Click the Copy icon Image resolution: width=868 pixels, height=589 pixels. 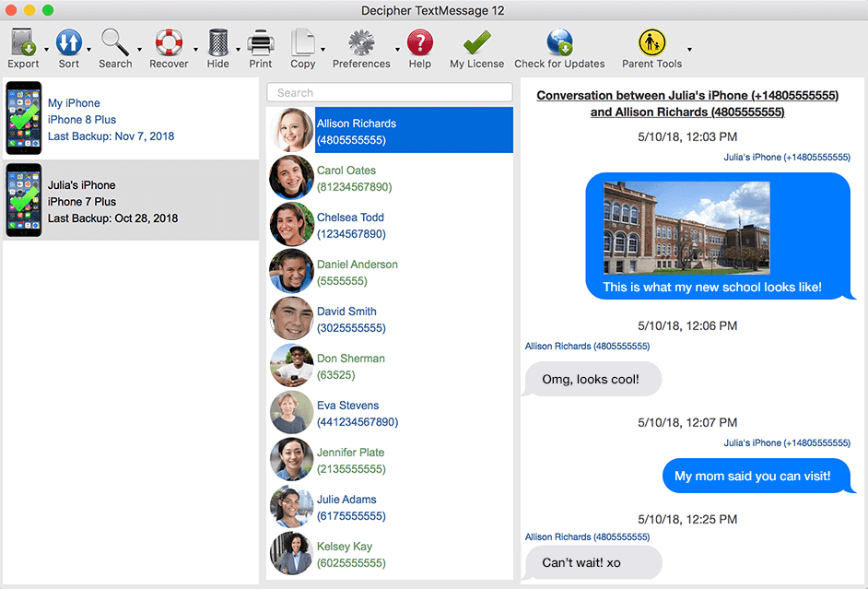click(x=304, y=41)
